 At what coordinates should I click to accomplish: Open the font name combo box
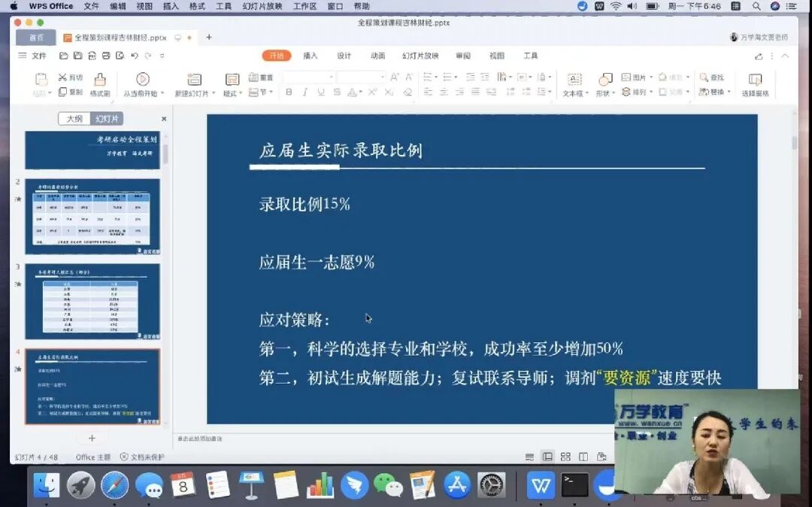[x=309, y=77]
